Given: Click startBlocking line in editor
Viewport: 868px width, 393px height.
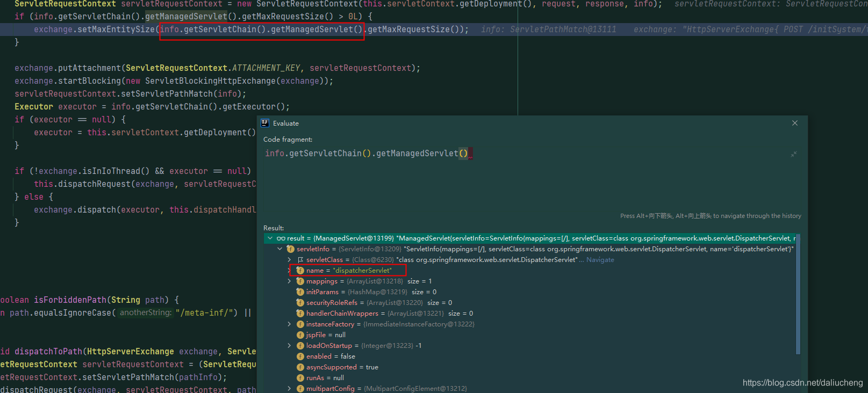Looking at the screenshot, I should [x=174, y=81].
